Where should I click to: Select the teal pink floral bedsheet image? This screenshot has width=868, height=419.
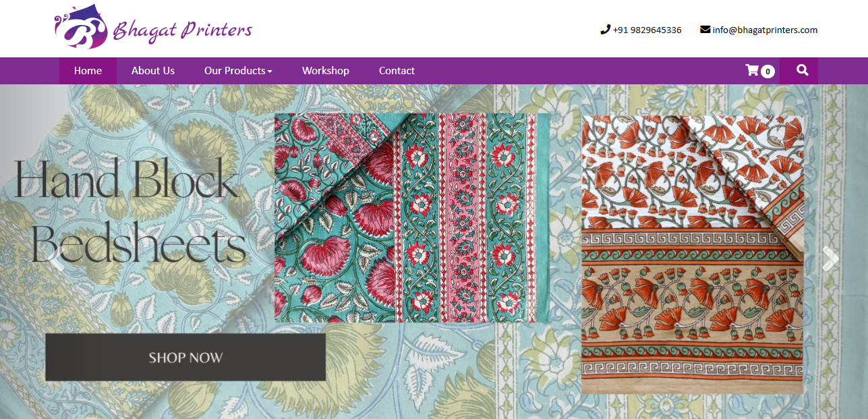[x=412, y=218]
